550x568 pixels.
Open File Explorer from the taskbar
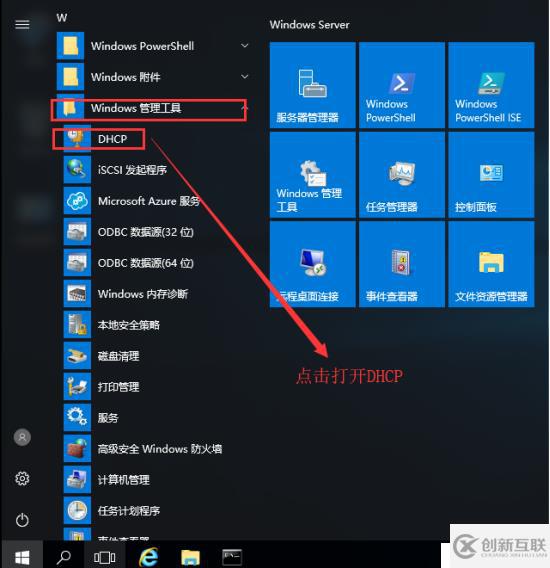(x=191, y=557)
